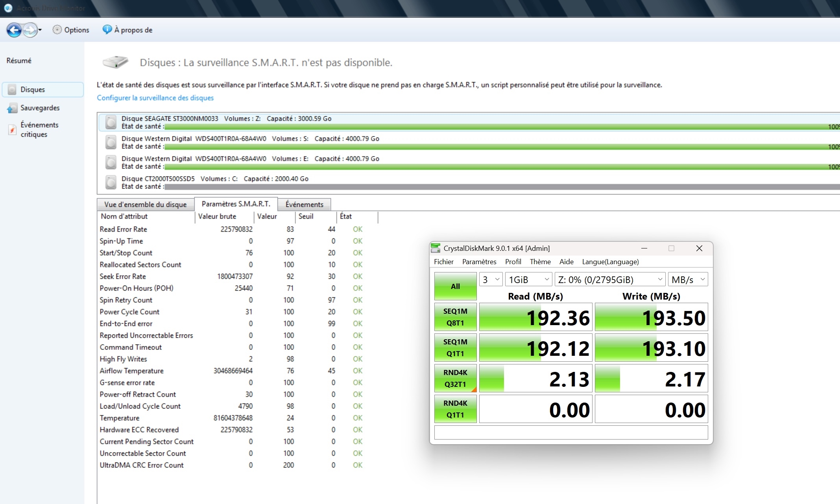Select the CT2000T500SSD5 disk icon

click(x=111, y=182)
